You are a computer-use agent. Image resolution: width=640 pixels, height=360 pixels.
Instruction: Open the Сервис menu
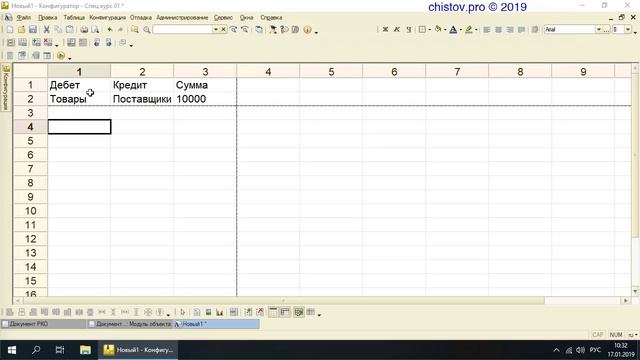pos(223,18)
